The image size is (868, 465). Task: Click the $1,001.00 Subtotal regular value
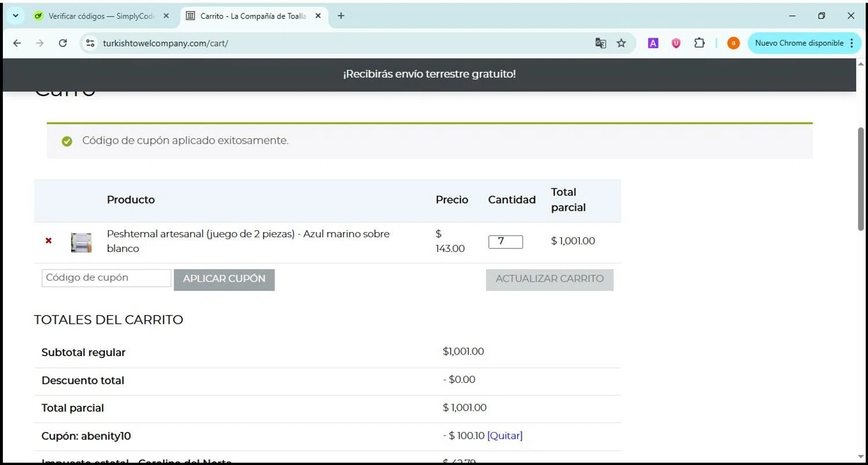(x=463, y=352)
